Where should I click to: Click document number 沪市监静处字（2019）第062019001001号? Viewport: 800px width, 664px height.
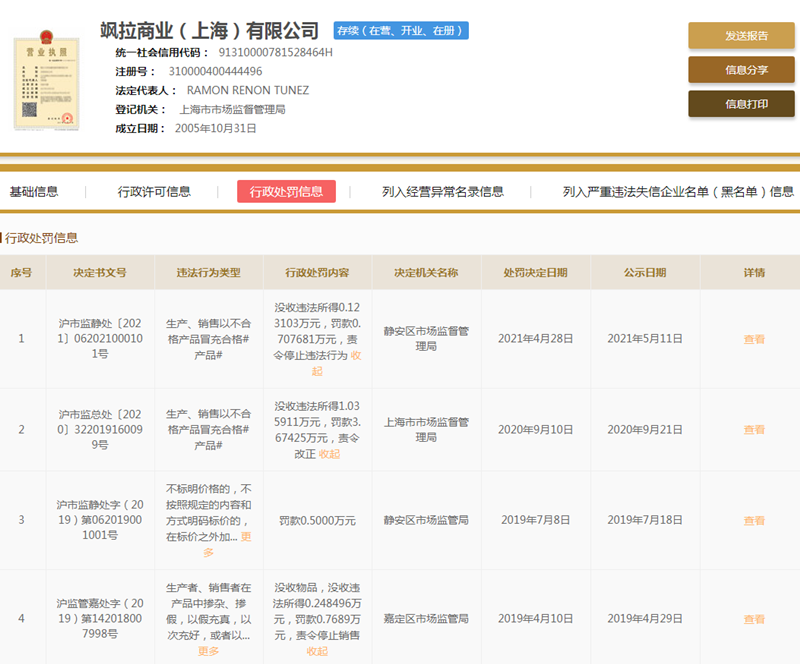(100, 520)
